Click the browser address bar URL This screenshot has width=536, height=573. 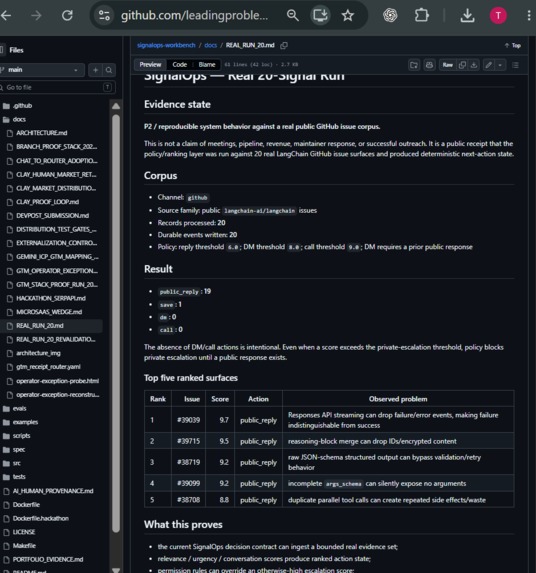click(194, 15)
